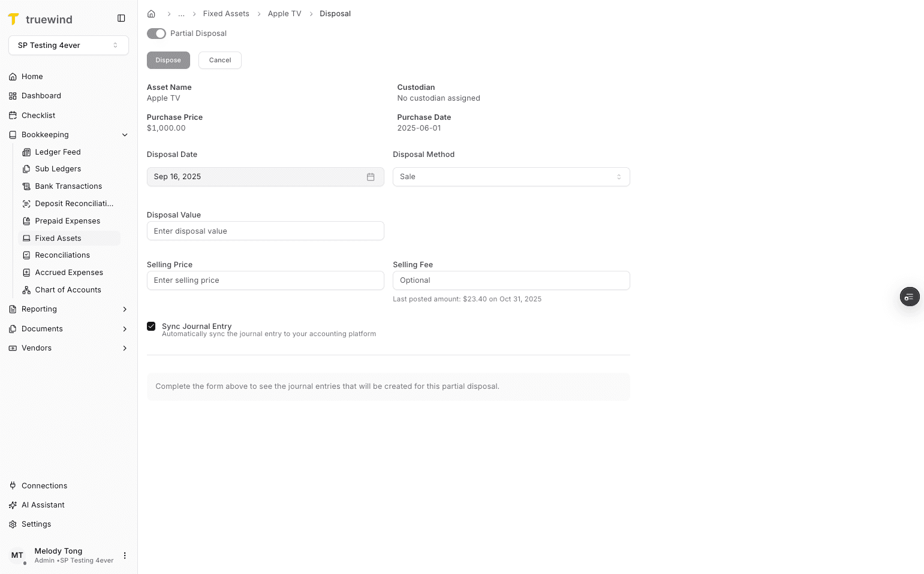Open the three-dot menu beside Melody Tong

pos(125,555)
